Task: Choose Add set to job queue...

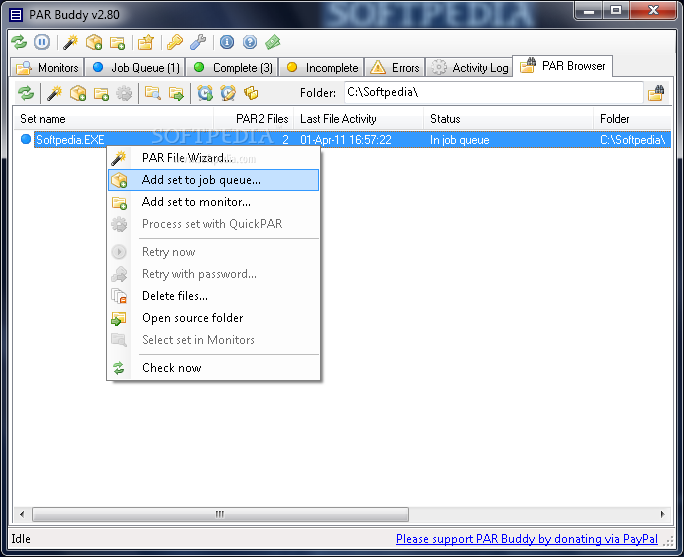Action: click(214, 180)
